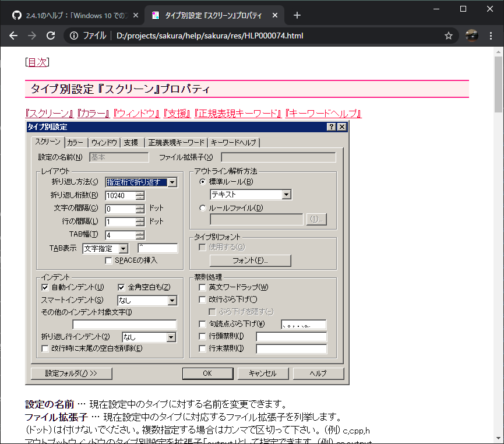
Task: Click the 文字の間隔 spinner arrows
Action: point(140,209)
